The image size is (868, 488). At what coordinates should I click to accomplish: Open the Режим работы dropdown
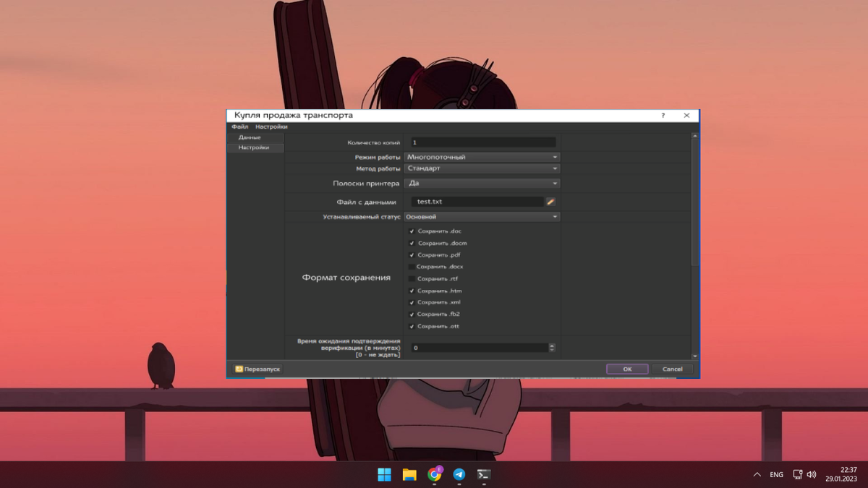point(482,157)
